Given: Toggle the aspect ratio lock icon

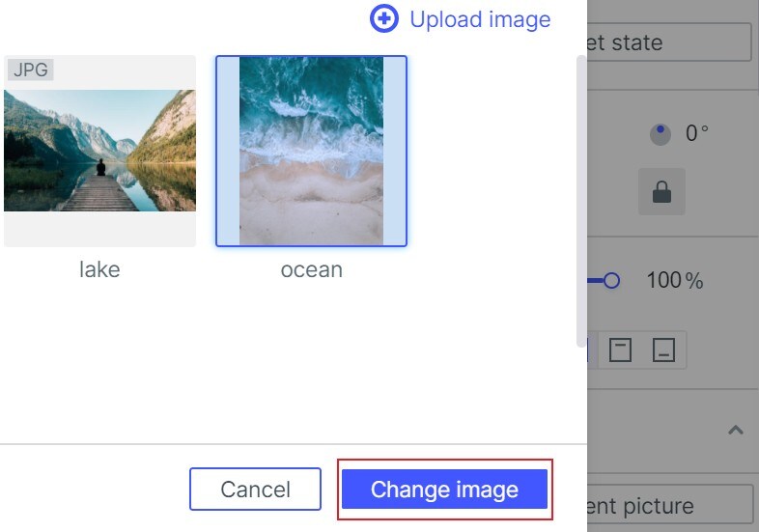Looking at the screenshot, I should pyautogui.click(x=661, y=192).
